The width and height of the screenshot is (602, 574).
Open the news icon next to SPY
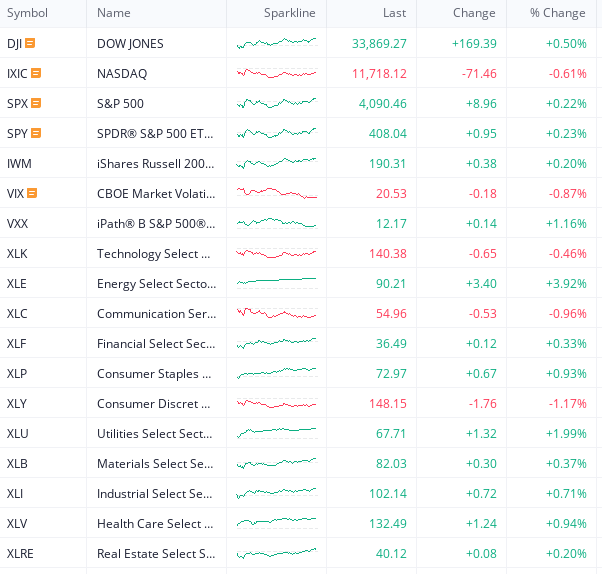tap(36, 133)
